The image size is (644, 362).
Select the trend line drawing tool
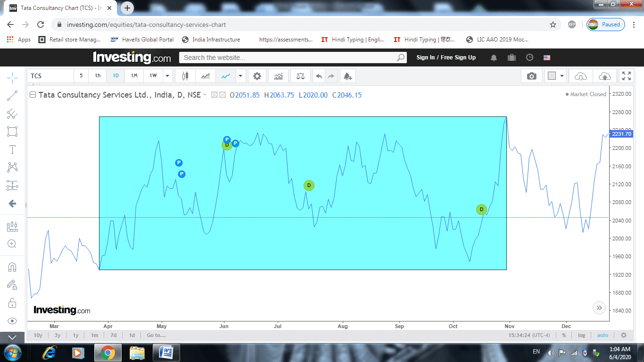pos(13,96)
